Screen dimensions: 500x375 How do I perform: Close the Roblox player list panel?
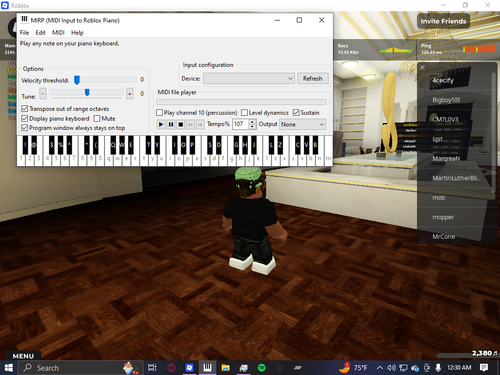(422, 67)
